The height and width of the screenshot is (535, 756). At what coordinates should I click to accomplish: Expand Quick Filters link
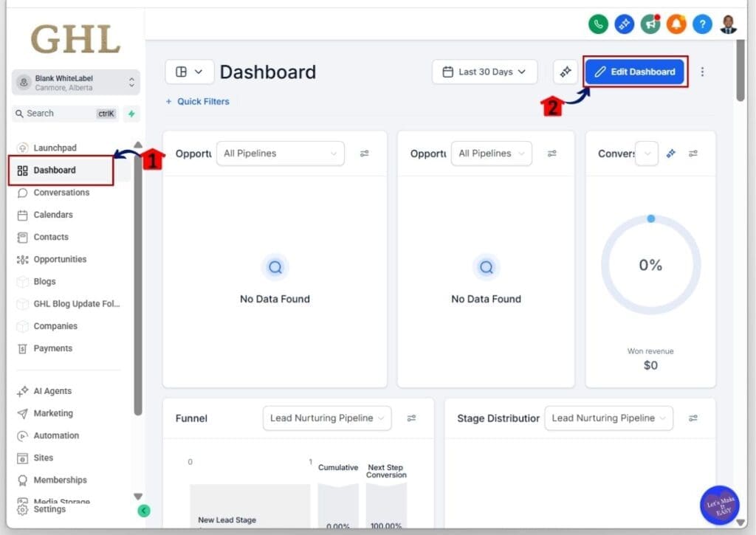pyautogui.click(x=197, y=101)
